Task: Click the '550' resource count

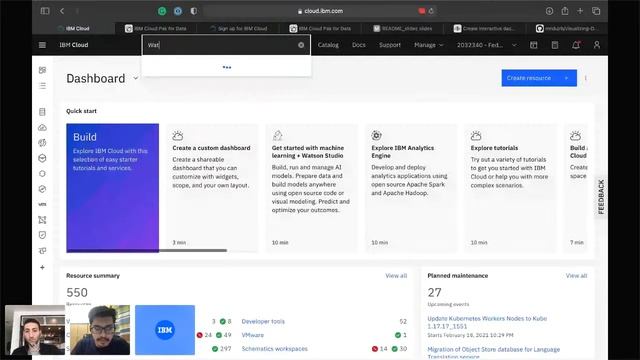Action: (x=77, y=292)
